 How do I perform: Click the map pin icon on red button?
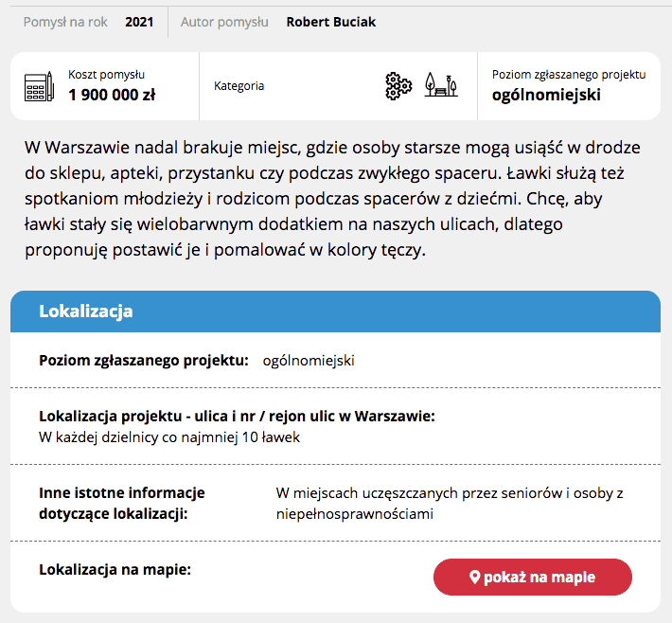[475, 578]
